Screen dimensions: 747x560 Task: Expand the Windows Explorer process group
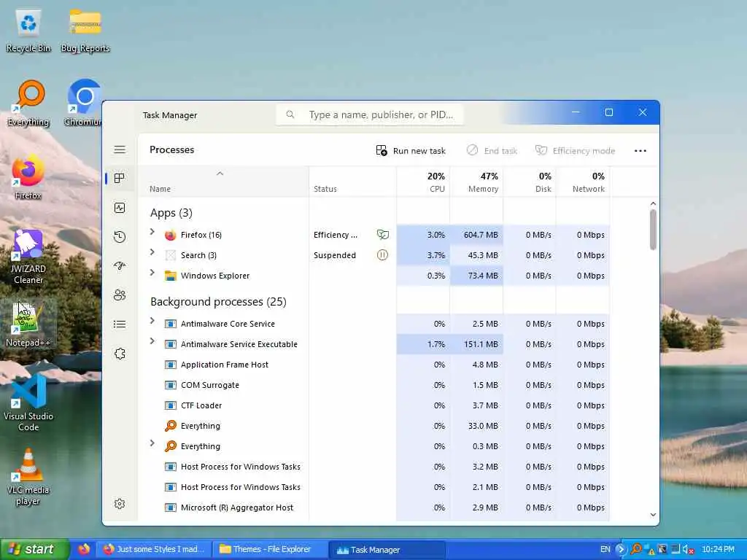point(152,273)
